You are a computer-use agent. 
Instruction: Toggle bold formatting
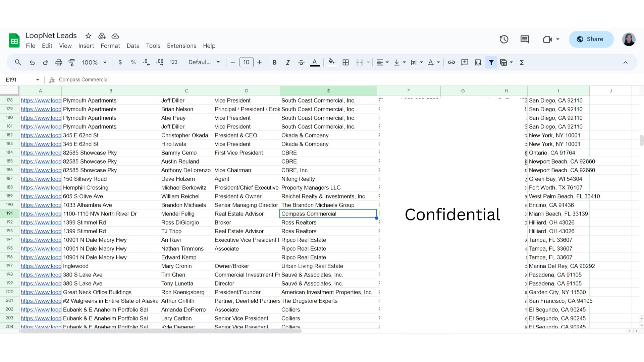tap(274, 62)
